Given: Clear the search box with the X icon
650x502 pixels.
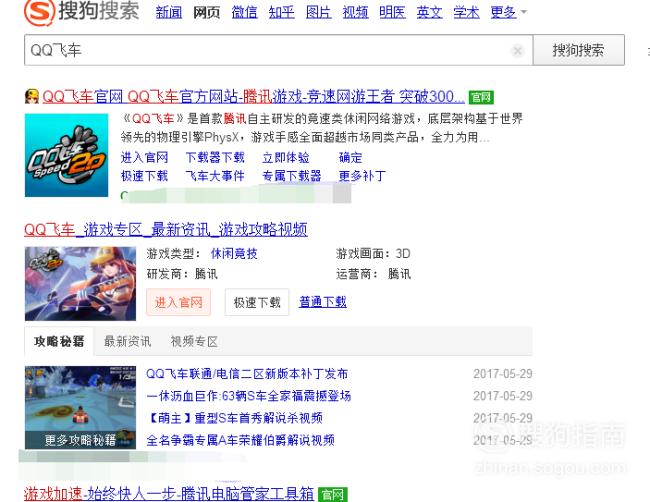Looking at the screenshot, I should [x=517, y=51].
